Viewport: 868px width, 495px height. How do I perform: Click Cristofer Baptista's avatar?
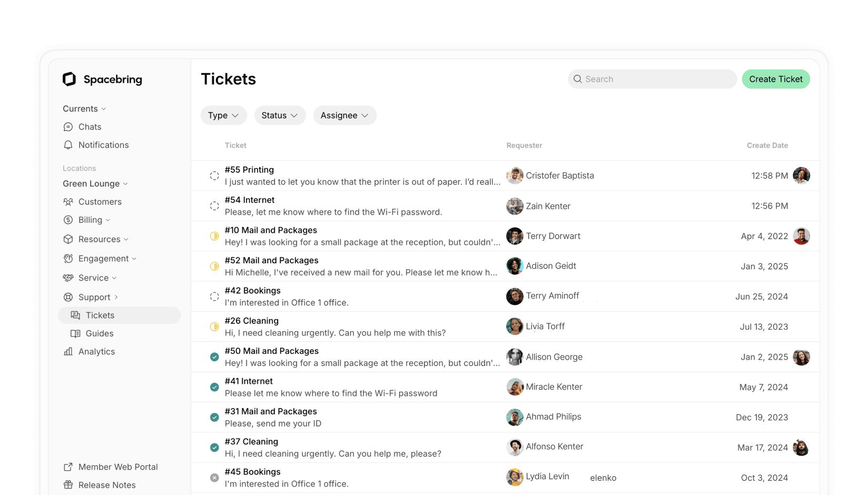(x=514, y=175)
